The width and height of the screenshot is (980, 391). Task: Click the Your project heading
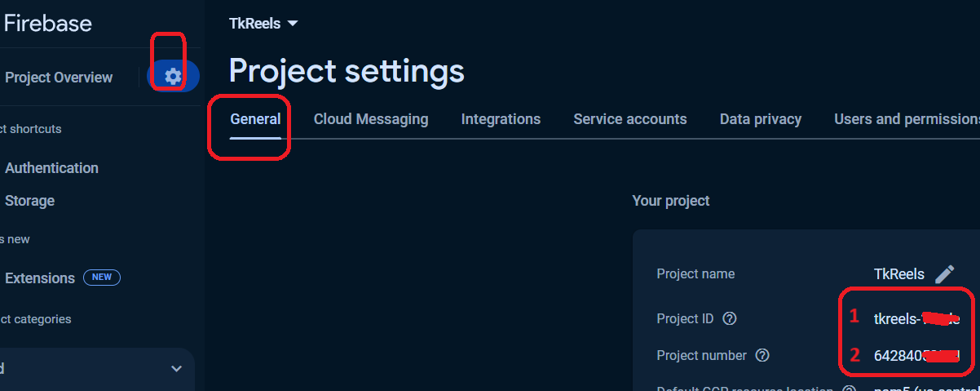tap(671, 201)
